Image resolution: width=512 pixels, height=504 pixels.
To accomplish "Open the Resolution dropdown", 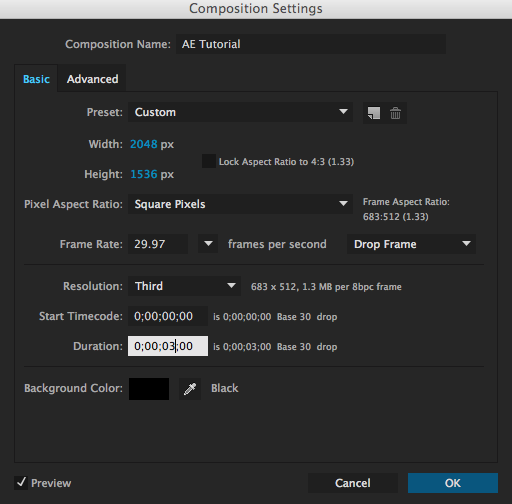I will (184, 286).
